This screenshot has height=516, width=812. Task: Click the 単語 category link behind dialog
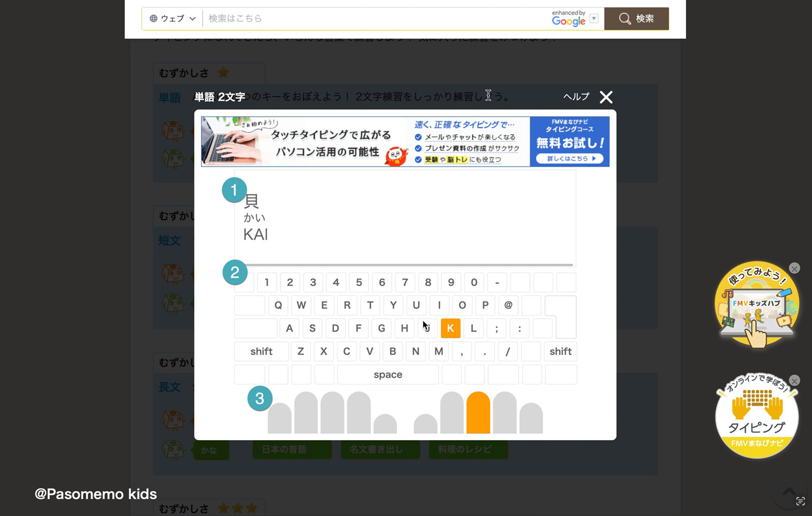click(x=170, y=98)
